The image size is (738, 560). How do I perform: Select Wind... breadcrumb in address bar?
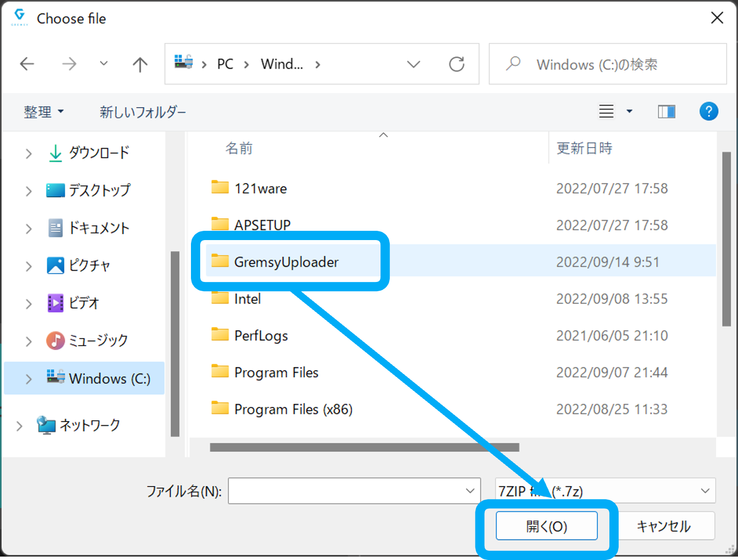click(282, 64)
